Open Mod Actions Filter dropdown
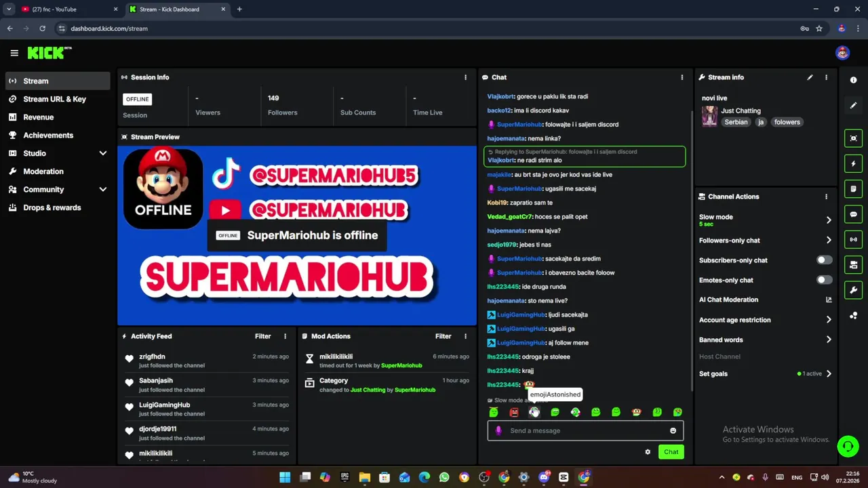868x488 pixels. [443, 336]
